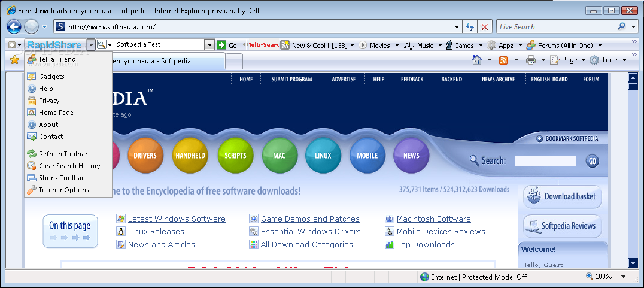The width and height of the screenshot is (644, 288).
Task: Open recent pages dropdown next to forward
Action: click(x=44, y=27)
